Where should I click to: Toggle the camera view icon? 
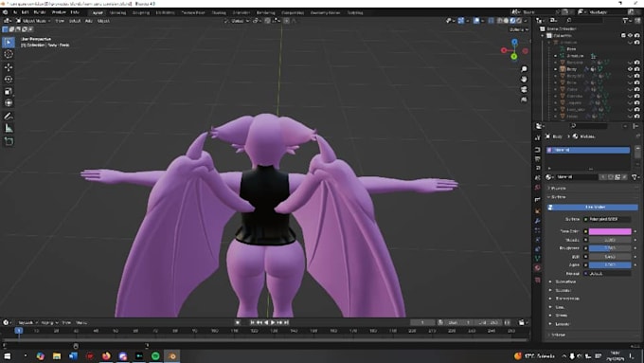524,89
